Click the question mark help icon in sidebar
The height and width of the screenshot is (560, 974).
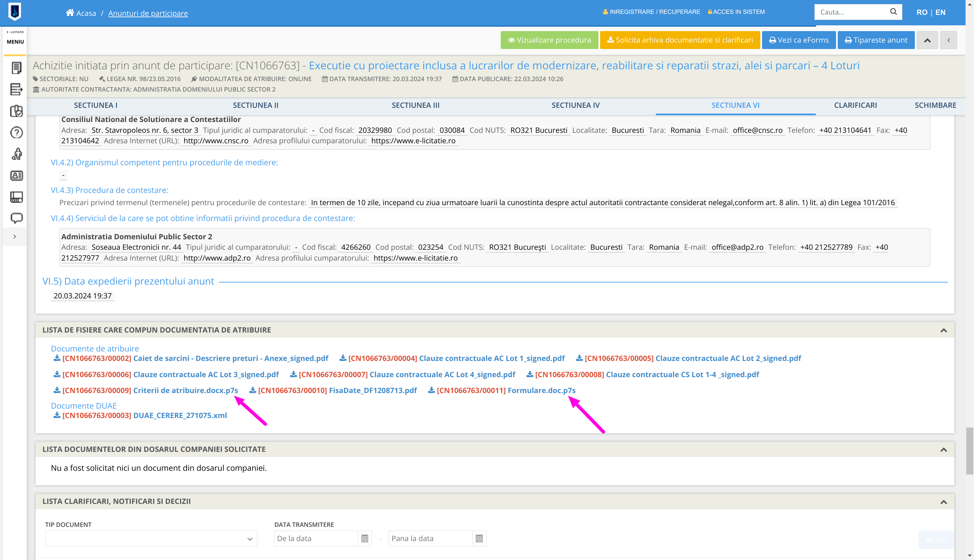[x=16, y=133]
